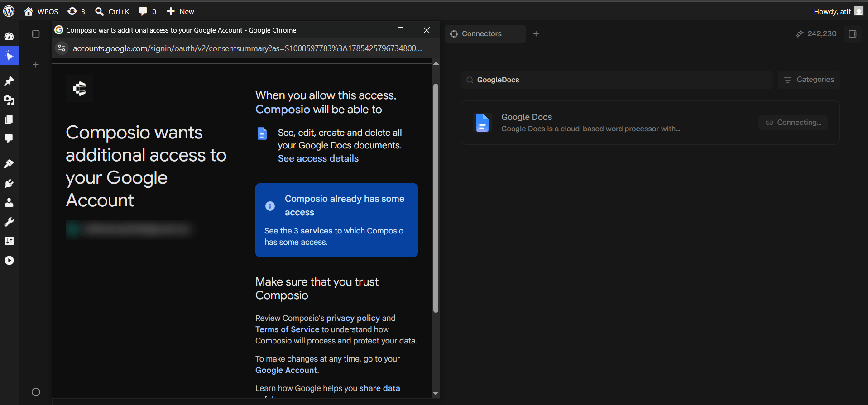Open the Dashboard sidebar icon

coord(9,36)
